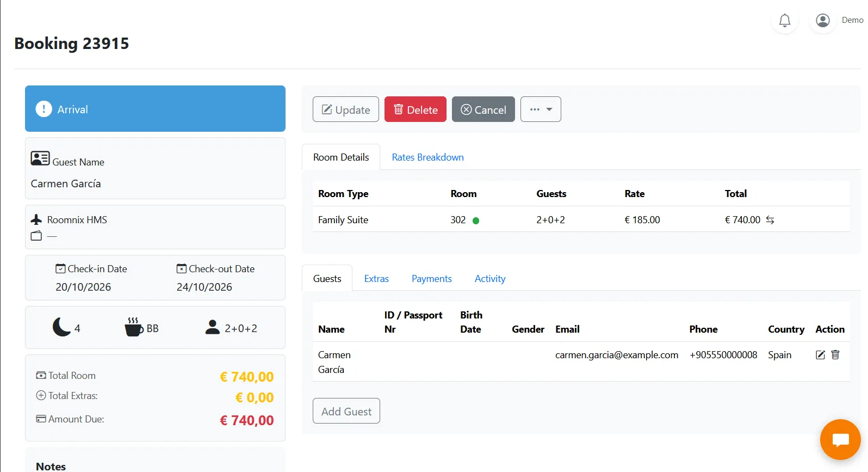Image resolution: width=868 pixels, height=472 pixels.
Task: Open the live chat bubble
Action: [840, 439]
